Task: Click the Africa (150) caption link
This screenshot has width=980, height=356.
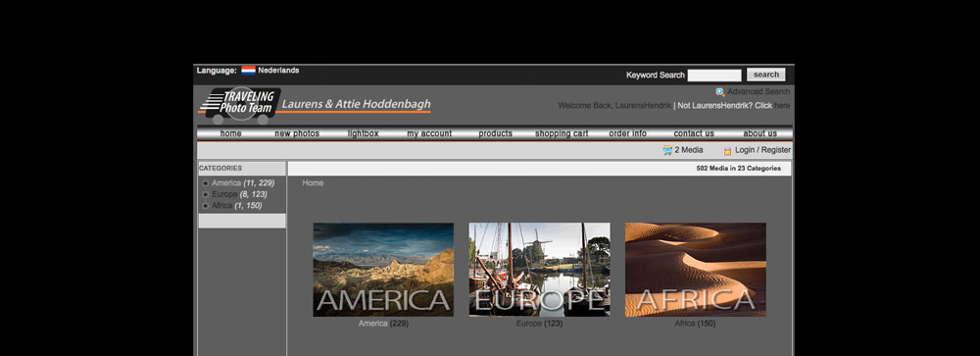Action: (695, 324)
